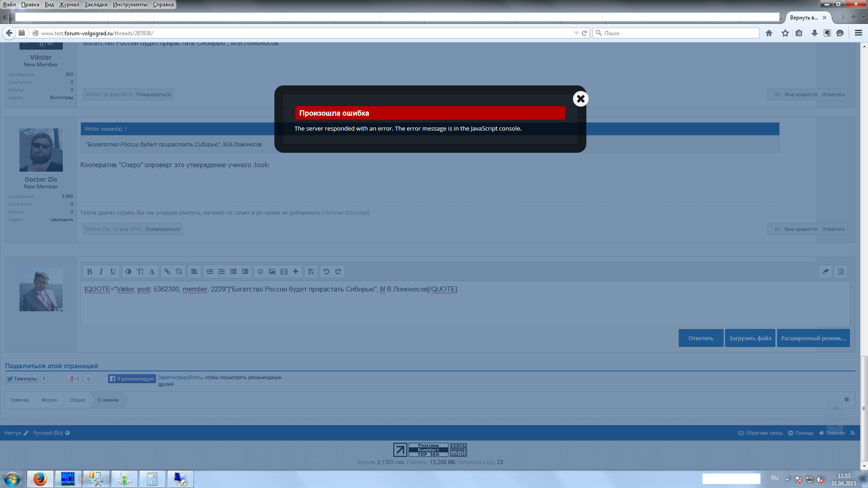Click the insert media film icon

click(x=284, y=272)
